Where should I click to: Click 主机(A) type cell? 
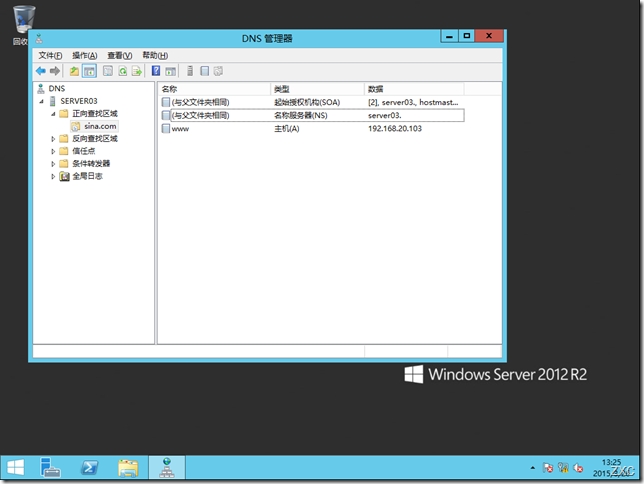click(287, 129)
